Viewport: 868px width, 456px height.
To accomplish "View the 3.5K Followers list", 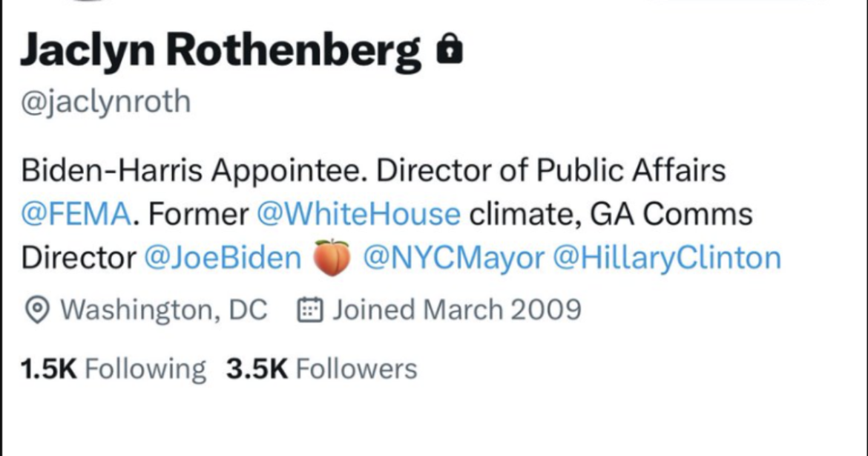I will [321, 368].
